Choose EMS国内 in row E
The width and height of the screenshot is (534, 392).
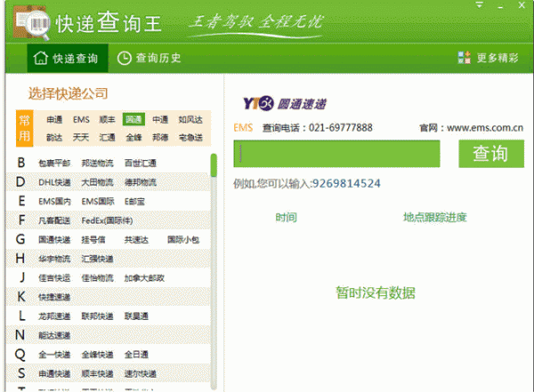54,202
